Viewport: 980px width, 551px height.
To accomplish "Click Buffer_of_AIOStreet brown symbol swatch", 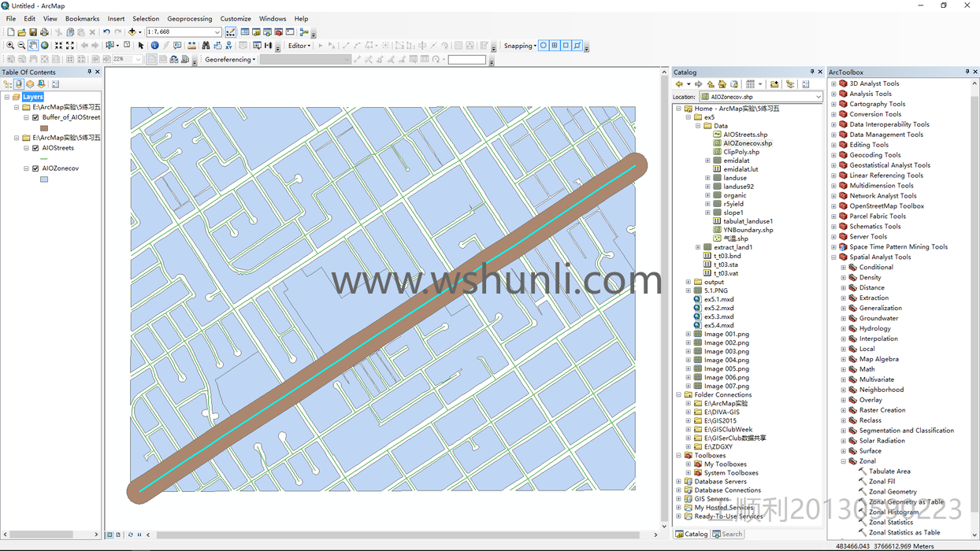I will (x=44, y=128).
